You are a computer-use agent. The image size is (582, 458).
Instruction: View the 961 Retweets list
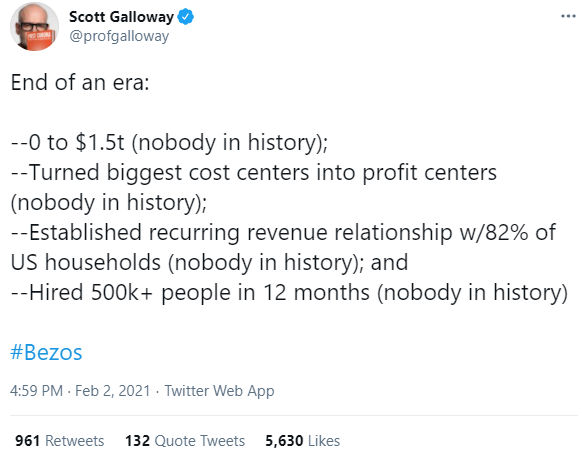59,441
